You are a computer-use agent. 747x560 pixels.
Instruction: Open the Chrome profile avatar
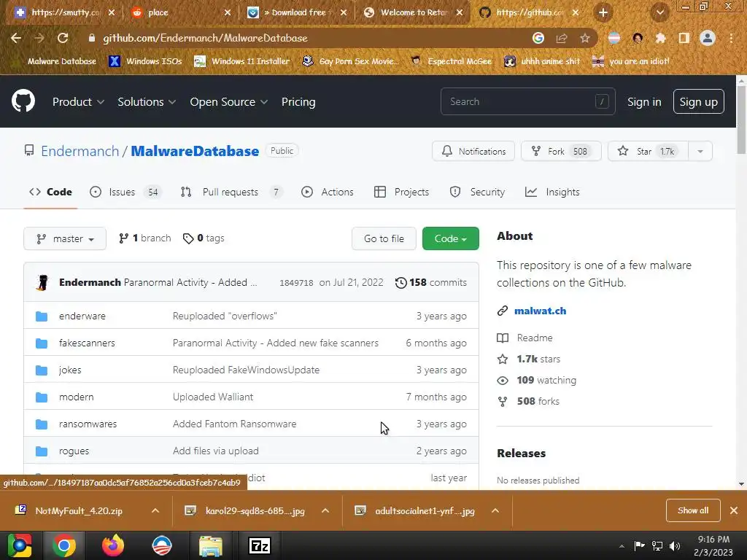pyautogui.click(x=708, y=38)
